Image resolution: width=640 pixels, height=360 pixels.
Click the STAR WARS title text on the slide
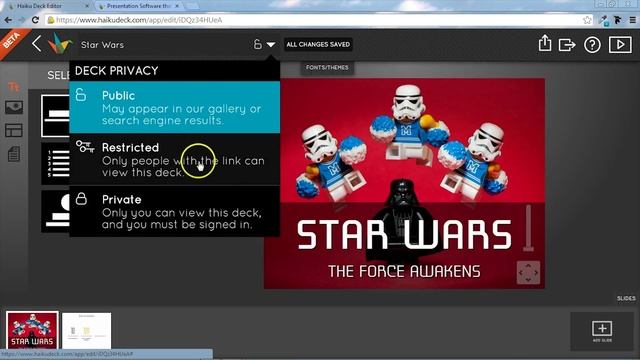click(404, 234)
